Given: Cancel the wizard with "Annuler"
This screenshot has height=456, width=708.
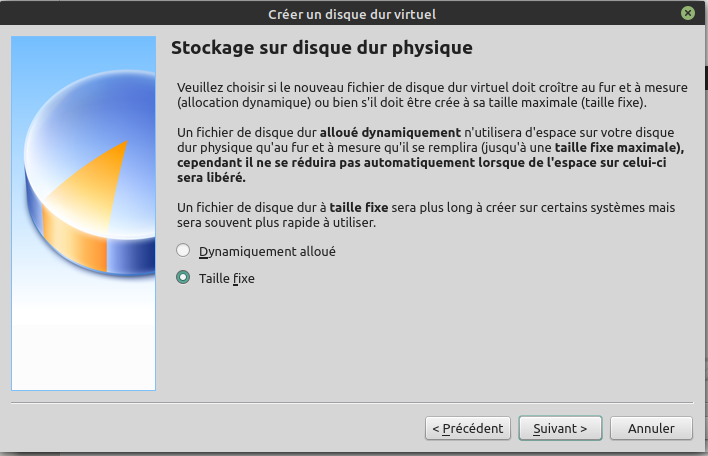Looking at the screenshot, I should 651,428.
